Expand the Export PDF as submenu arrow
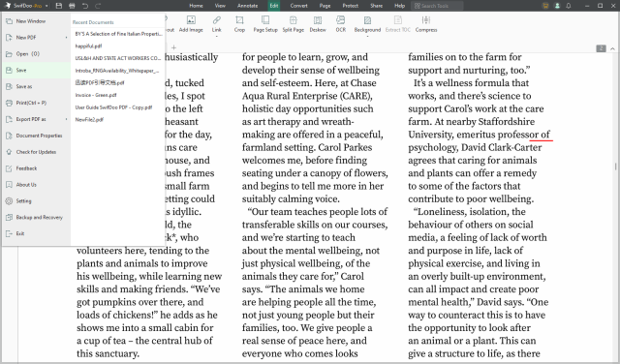Viewport: 620px width, 364px height. [x=66, y=119]
